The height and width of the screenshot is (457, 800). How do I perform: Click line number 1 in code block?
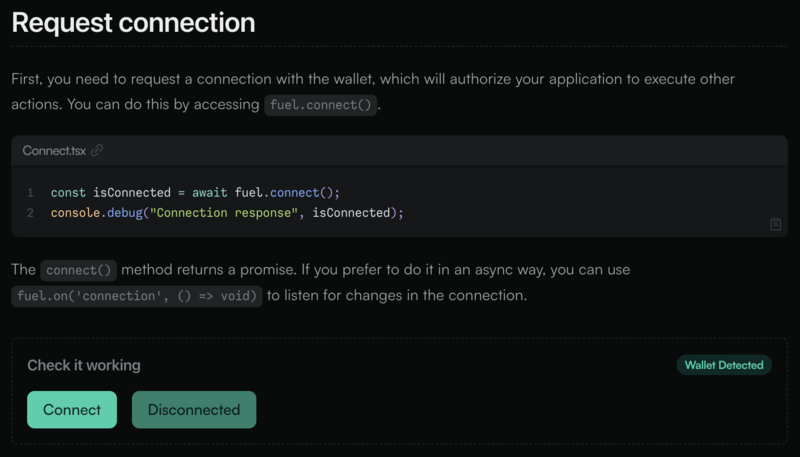click(31, 193)
